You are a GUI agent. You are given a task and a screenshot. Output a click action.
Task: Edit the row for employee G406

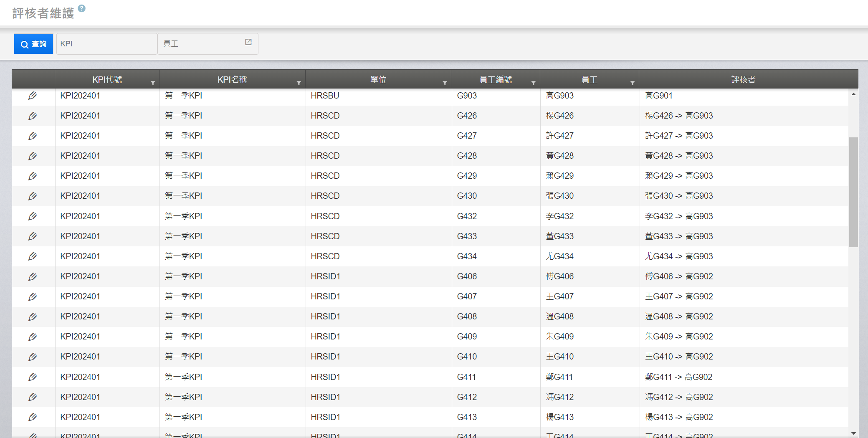tap(33, 276)
